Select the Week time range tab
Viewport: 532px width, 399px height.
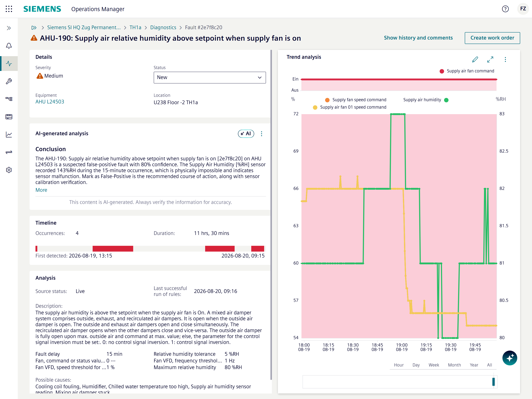[x=434, y=365]
